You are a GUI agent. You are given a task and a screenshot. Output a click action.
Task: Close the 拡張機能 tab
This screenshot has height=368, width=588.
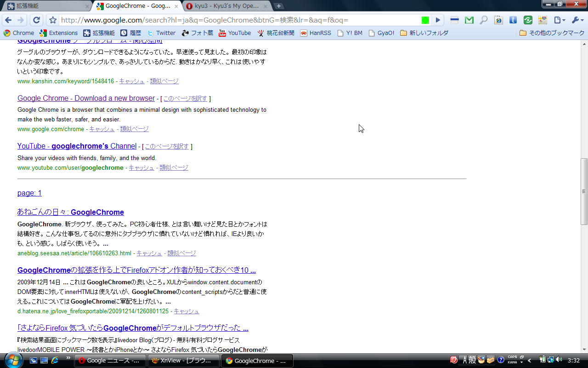87,6
